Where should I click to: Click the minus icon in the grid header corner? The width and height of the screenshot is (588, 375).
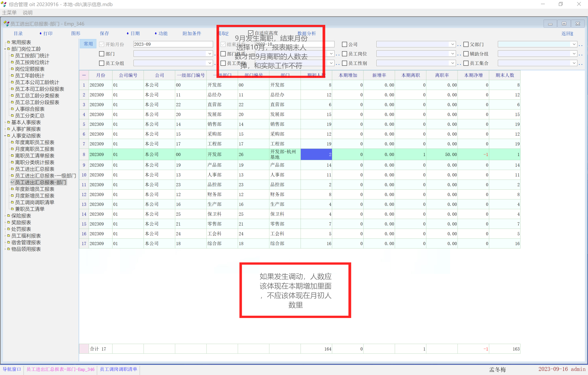point(84,75)
